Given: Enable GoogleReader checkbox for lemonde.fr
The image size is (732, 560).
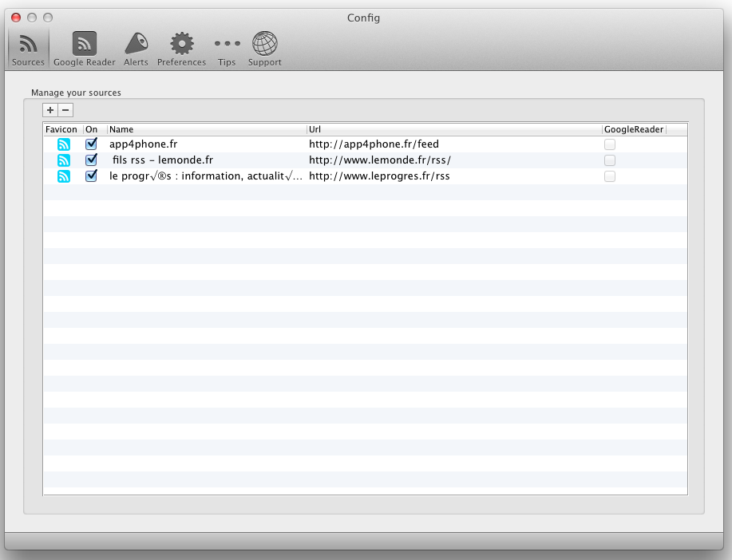Looking at the screenshot, I should tap(610, 160).
